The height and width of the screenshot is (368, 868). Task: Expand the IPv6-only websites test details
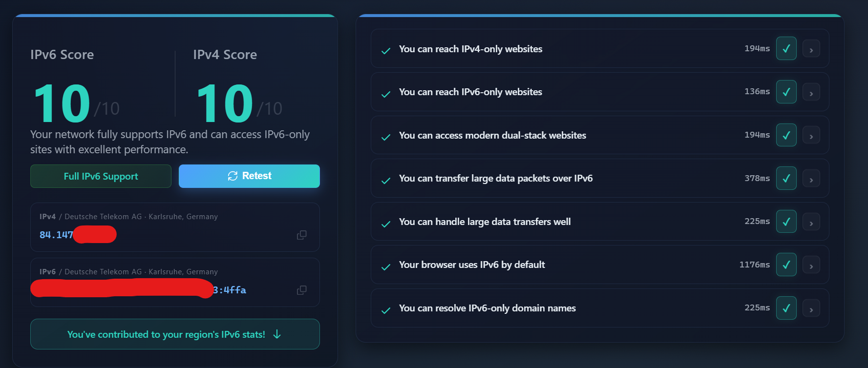coord(811,92)
